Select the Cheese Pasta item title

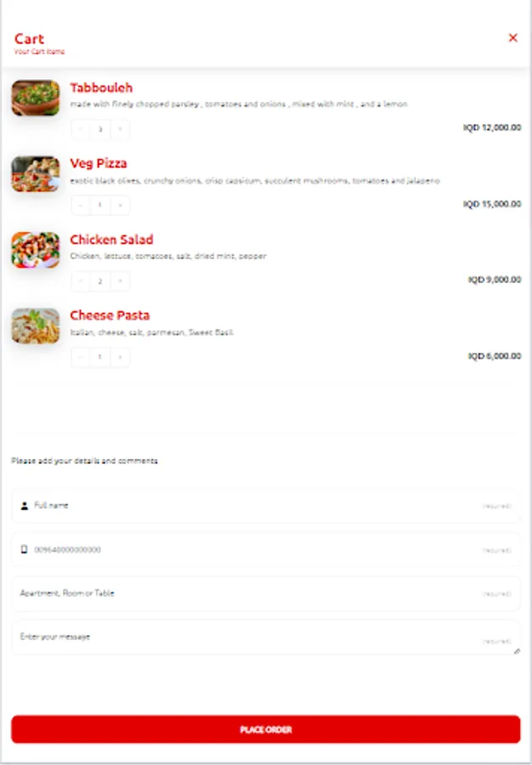coord(109,315)
